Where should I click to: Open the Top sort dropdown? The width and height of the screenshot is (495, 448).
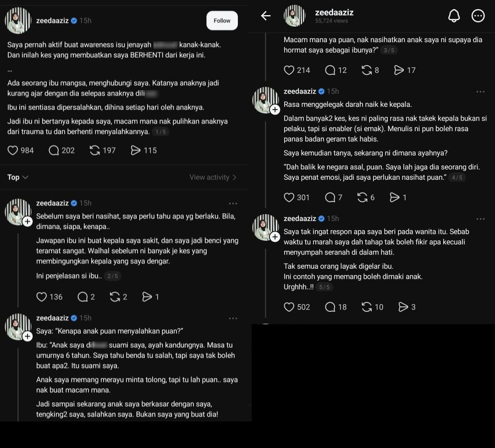tap(18, 177)
